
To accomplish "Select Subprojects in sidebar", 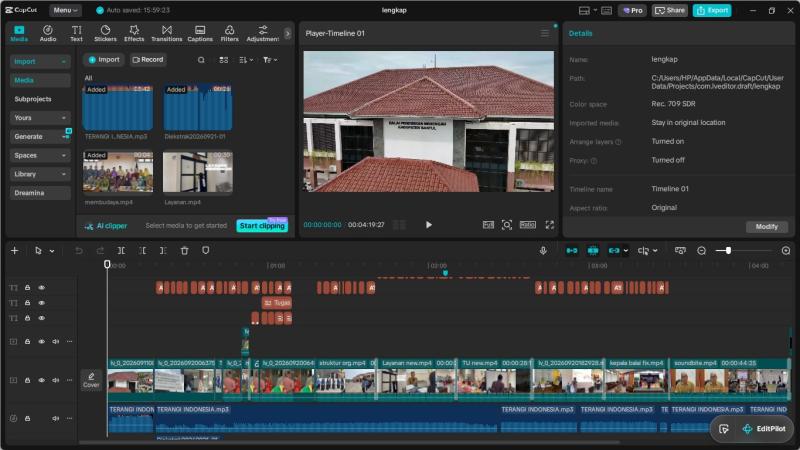I will [33, 99].
